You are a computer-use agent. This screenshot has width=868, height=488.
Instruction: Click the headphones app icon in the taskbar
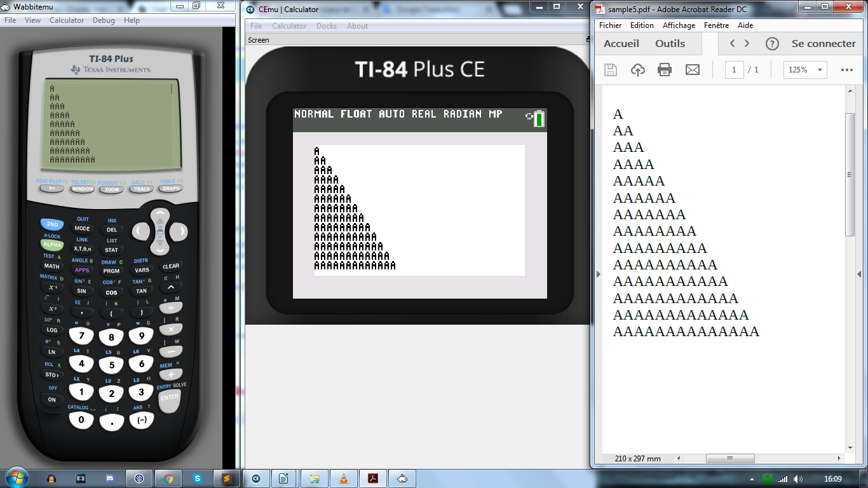tap(51, 478)
